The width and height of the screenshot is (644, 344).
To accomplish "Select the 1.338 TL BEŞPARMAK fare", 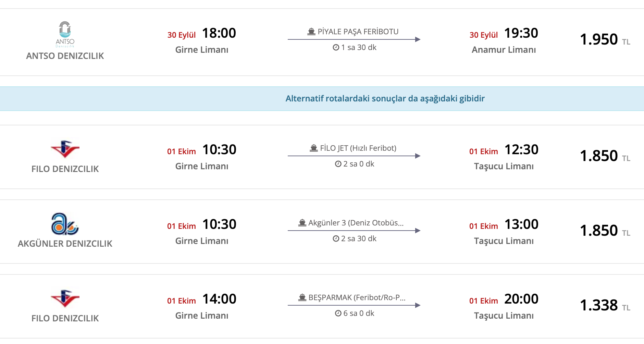I will coord(599,305).
